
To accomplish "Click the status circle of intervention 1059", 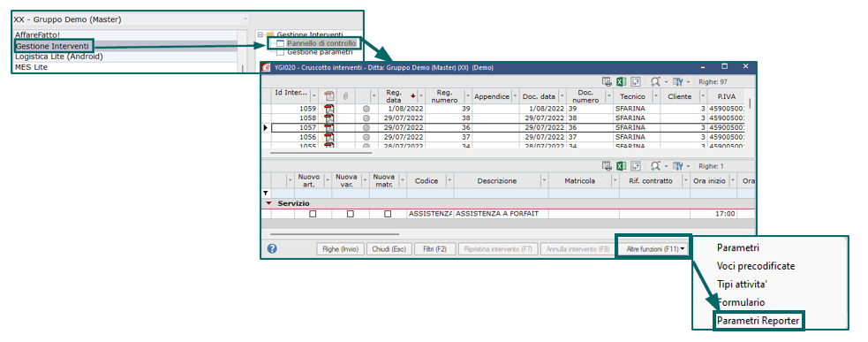I will 366,109.
